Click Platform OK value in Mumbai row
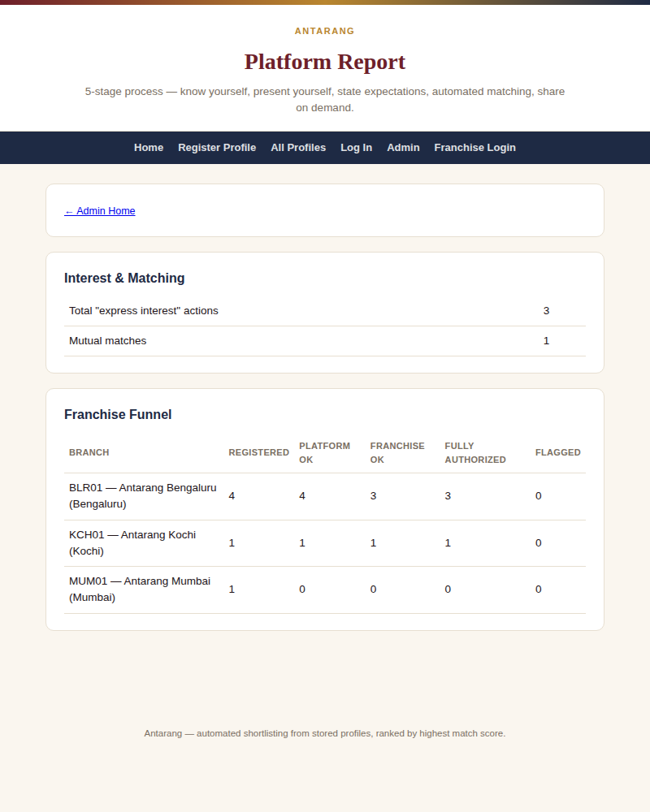 302,590
